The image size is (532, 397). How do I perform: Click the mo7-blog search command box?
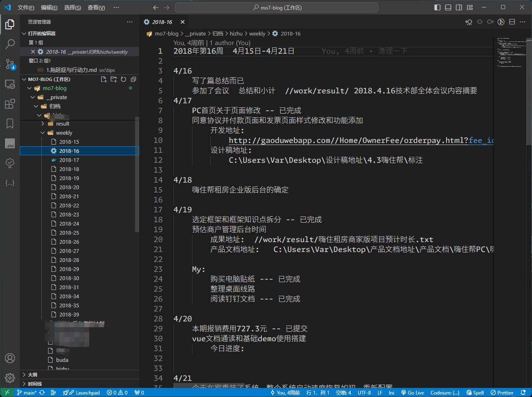click(x=277, y=7)
